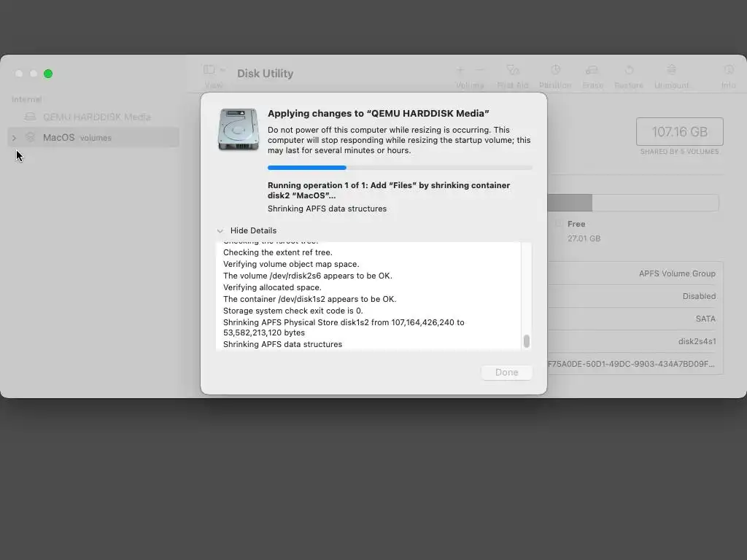747x560 pixels.
Task: Click 'Shrinking APFS Physical Store disk1s2' log line
Action: click(344, 327)
